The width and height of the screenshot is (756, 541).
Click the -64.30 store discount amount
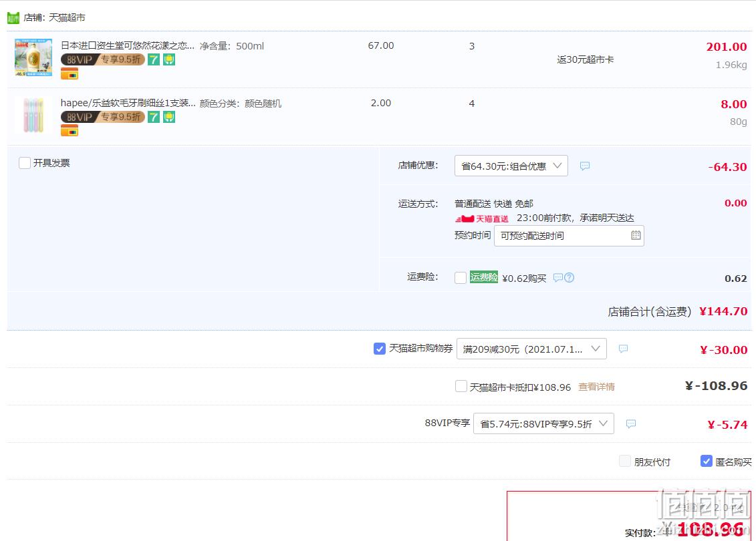point(727,167)
